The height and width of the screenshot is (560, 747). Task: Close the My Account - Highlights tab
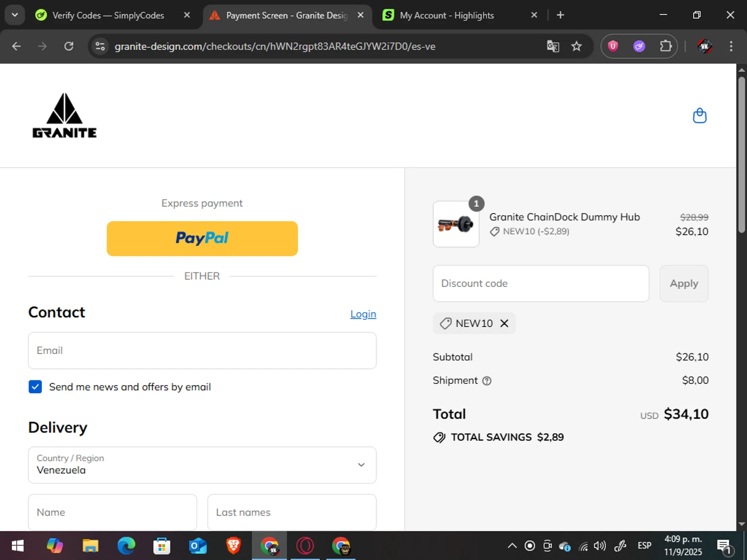coord(534,15)
